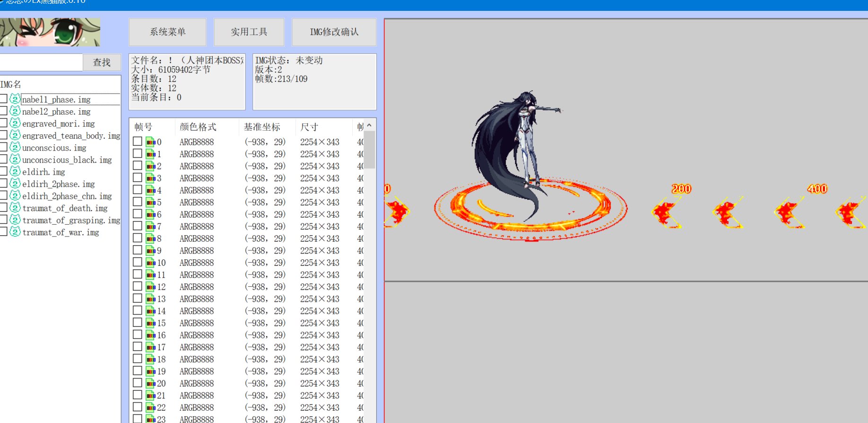
Task: Tick the checkbox for frame 4
Action: click(x=138, y=190)
